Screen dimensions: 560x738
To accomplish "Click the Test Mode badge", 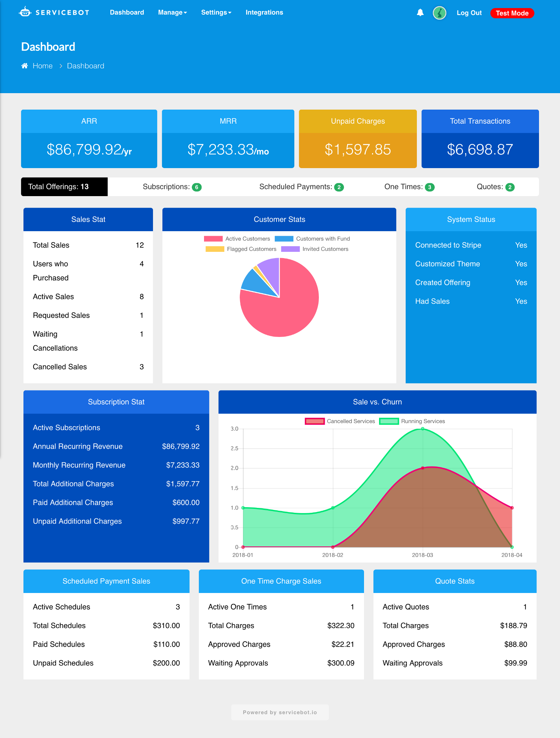I will pos(512,13).
